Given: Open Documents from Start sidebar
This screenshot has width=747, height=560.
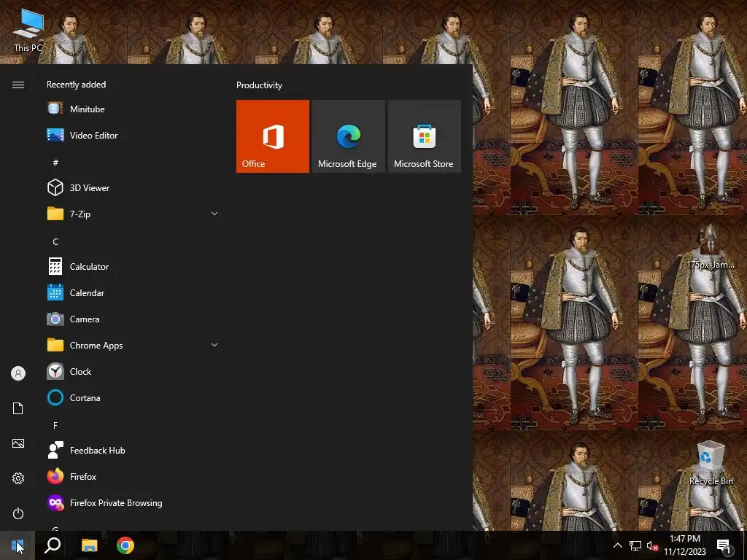Looking at the screenshot, I should (18, 408).
